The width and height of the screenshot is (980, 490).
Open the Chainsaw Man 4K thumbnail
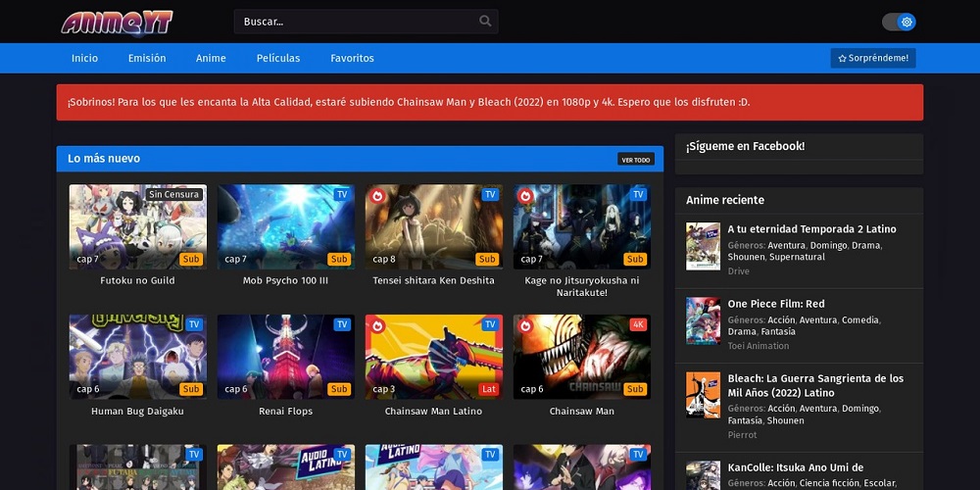tap(582, 357)
